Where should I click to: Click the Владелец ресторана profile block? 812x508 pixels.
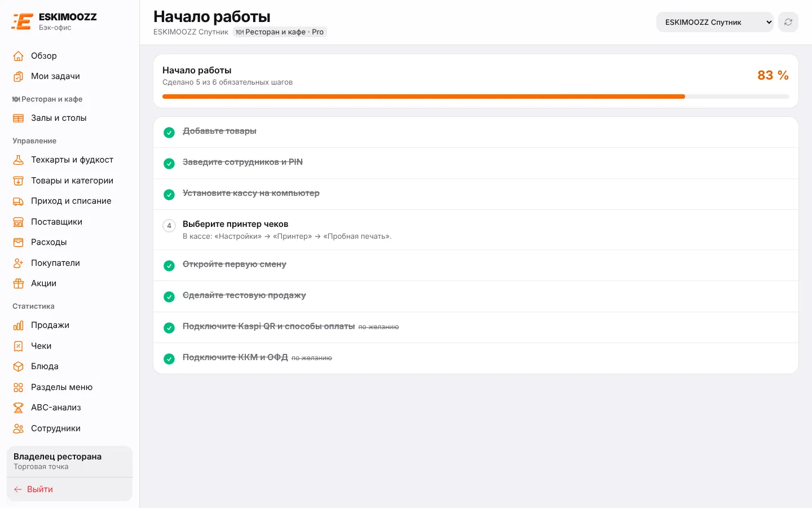tap(69, 461)
